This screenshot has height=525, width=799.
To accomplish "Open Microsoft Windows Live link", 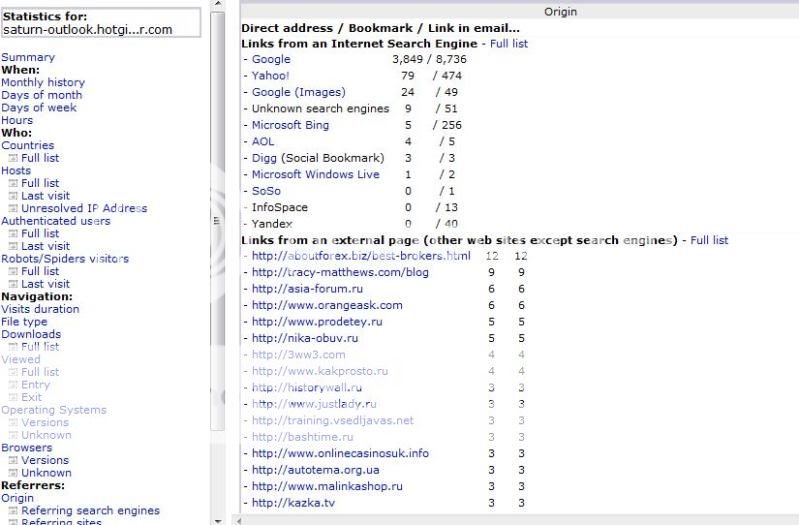I will [315, 174].
